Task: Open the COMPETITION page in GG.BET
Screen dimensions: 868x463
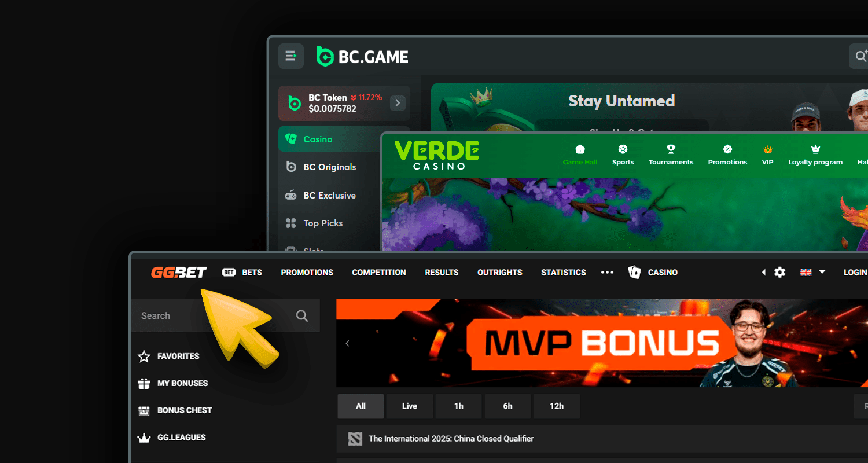Action: click(379, 273)
